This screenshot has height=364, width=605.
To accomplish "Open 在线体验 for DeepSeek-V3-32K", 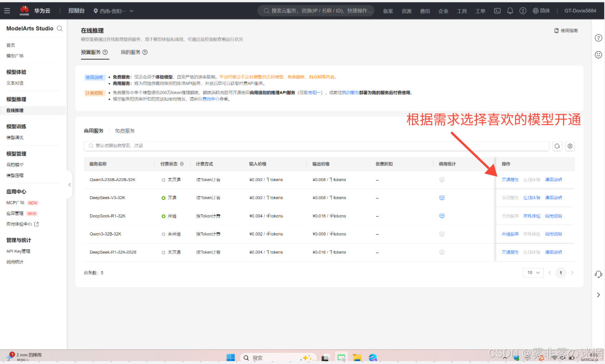I will (x=532, y=198).
